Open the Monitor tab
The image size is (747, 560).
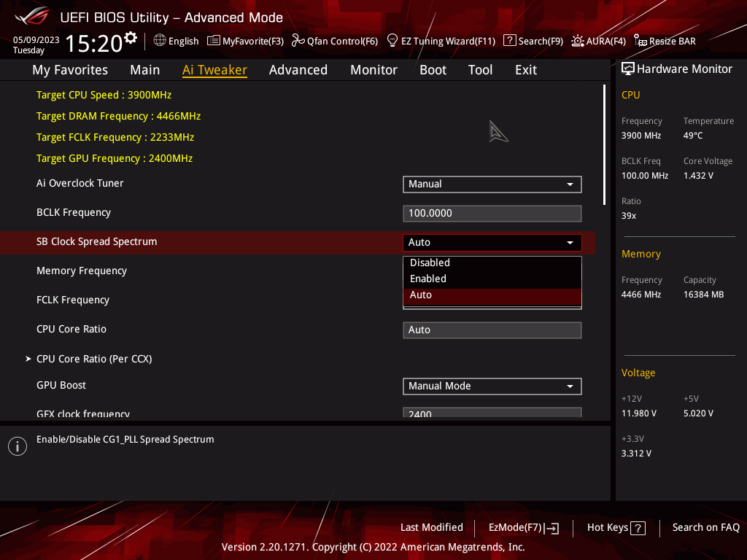[x=374, y=70]
